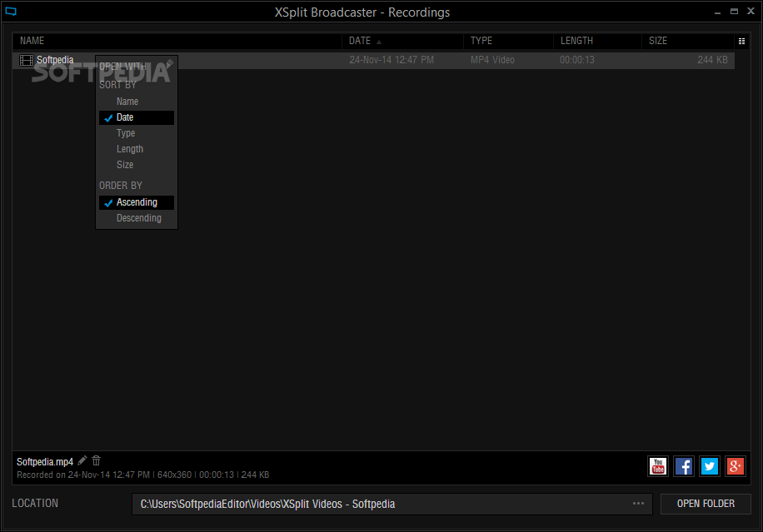
Task: Maximize the Recordings window
Action: pyautogui.click(x=734, y=12)
